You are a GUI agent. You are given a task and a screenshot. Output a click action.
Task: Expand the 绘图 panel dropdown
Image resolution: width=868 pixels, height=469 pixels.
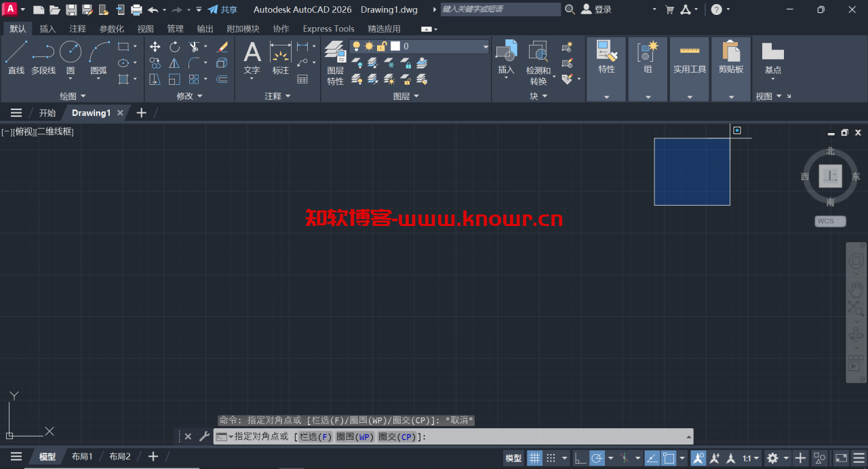pyautogui.click(x=73, y=96)
